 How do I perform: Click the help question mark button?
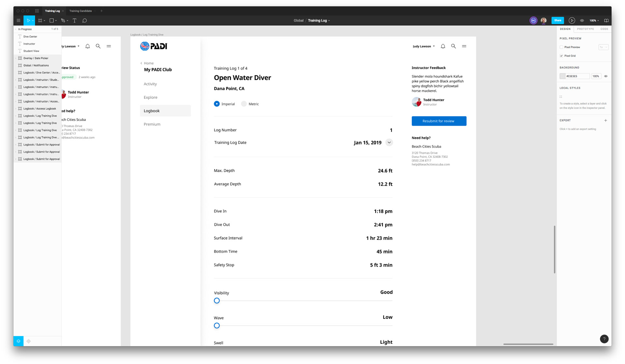coord(604,339)
